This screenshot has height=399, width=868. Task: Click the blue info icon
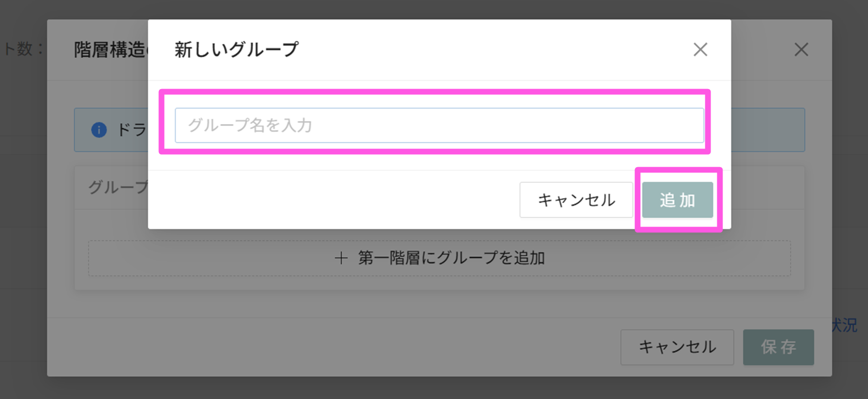(99, 130)
